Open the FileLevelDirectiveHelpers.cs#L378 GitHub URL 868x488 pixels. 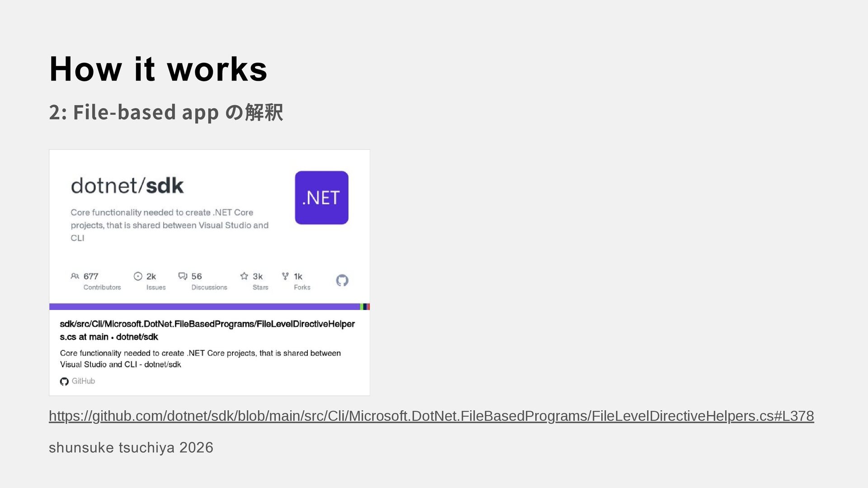pyautogui.click(x=431, y=416)
